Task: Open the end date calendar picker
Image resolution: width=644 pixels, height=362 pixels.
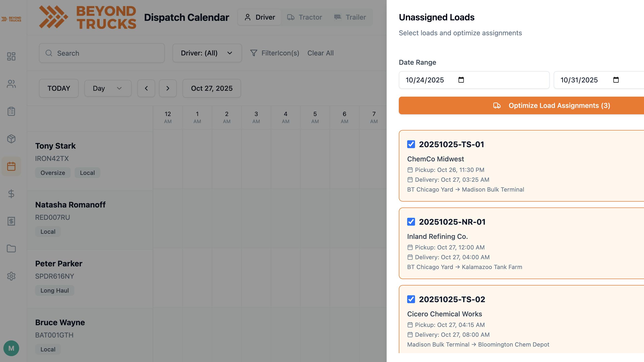Action: pyautogui.click(x=616, y=80)
